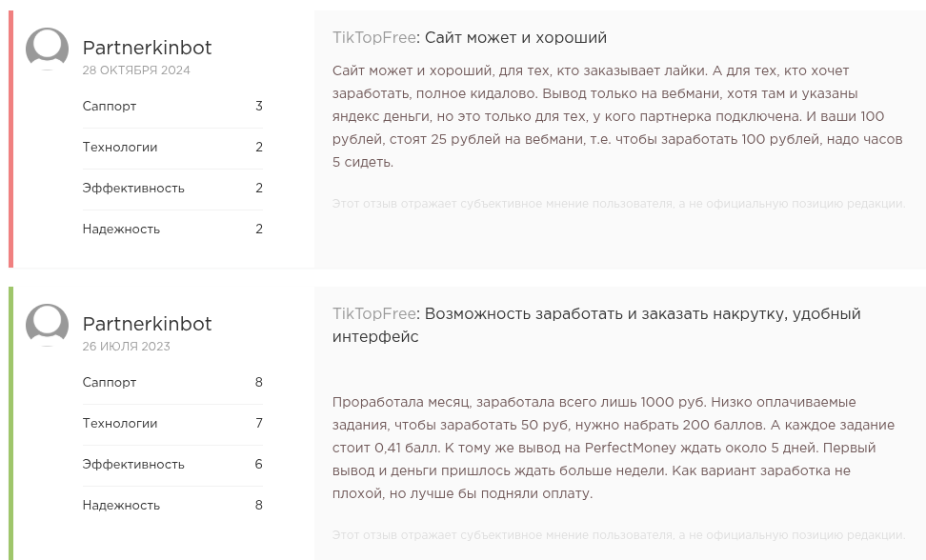
Task: Click the TikTopFree link in the «Возможность заработать» title
Action: [x=374, y=314]
